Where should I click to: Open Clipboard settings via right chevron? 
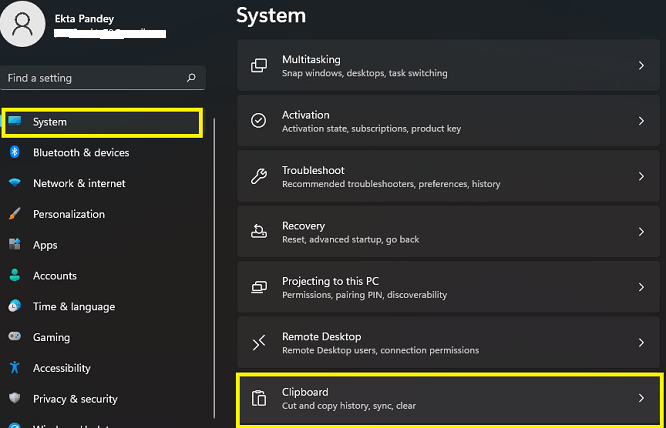click(x=641, y=398)
